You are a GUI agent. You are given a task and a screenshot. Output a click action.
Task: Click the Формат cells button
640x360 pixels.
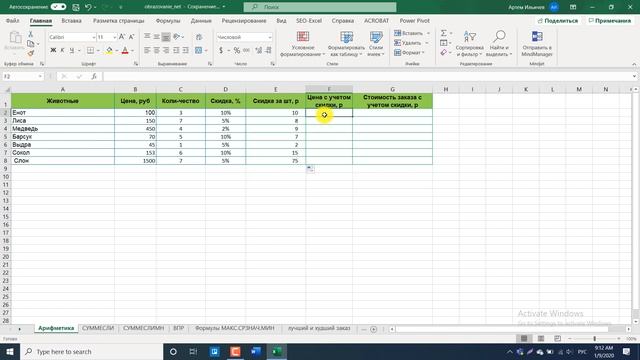tap(410, 53)
